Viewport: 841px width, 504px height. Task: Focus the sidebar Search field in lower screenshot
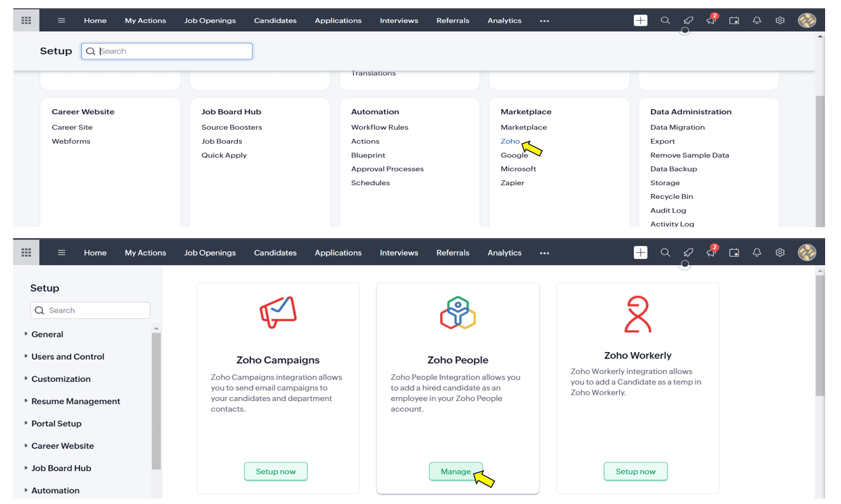pos(90,311)
